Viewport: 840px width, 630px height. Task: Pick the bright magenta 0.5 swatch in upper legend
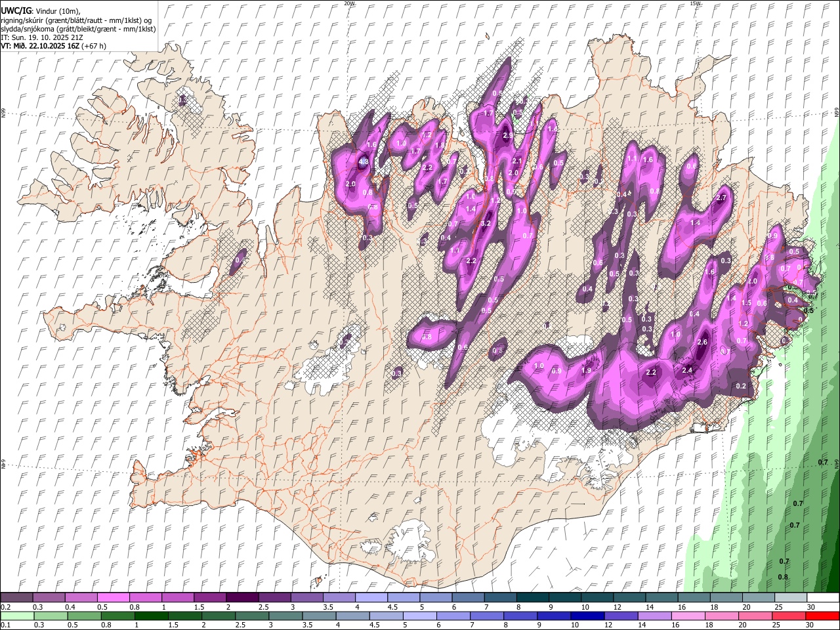[x=114, y=598]
